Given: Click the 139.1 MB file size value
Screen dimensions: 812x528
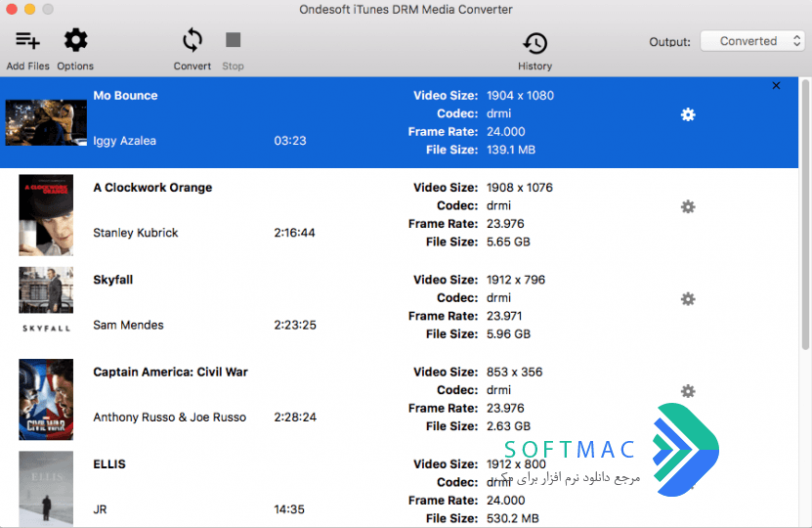Looking at the screenshot, I should 511,150.
